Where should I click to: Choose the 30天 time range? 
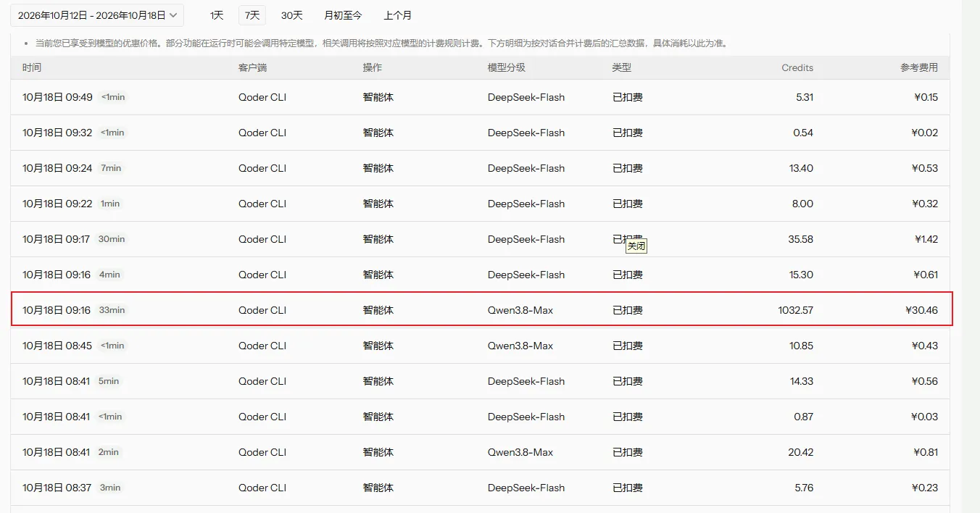(x=292, y=15)
